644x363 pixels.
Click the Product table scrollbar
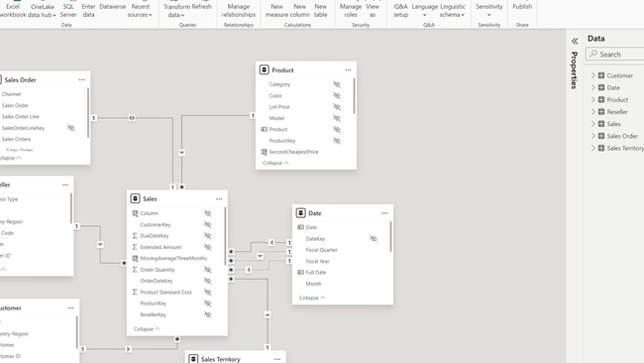coord(354,96)
